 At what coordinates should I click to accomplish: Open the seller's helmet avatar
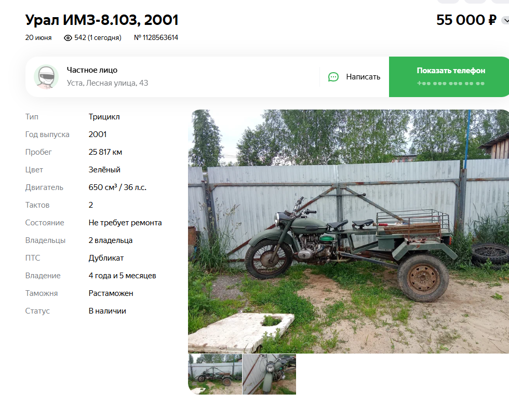pyautogui.click(x=46, y=77)
